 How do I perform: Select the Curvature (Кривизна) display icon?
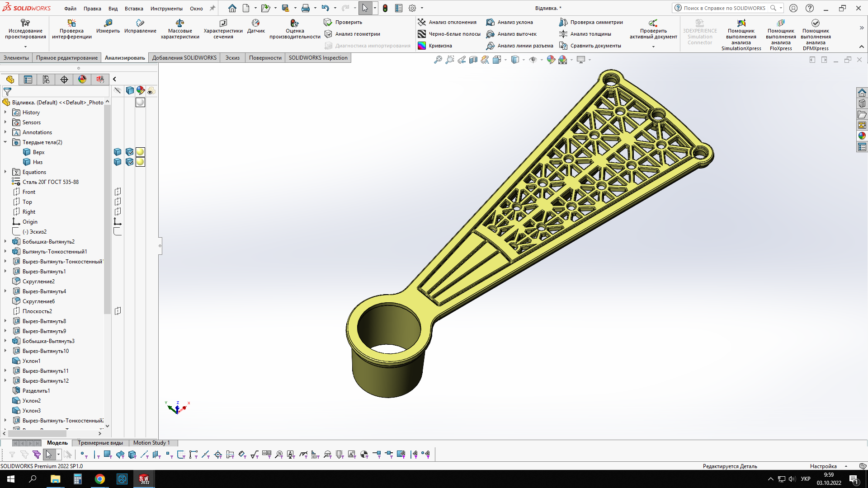435,46
